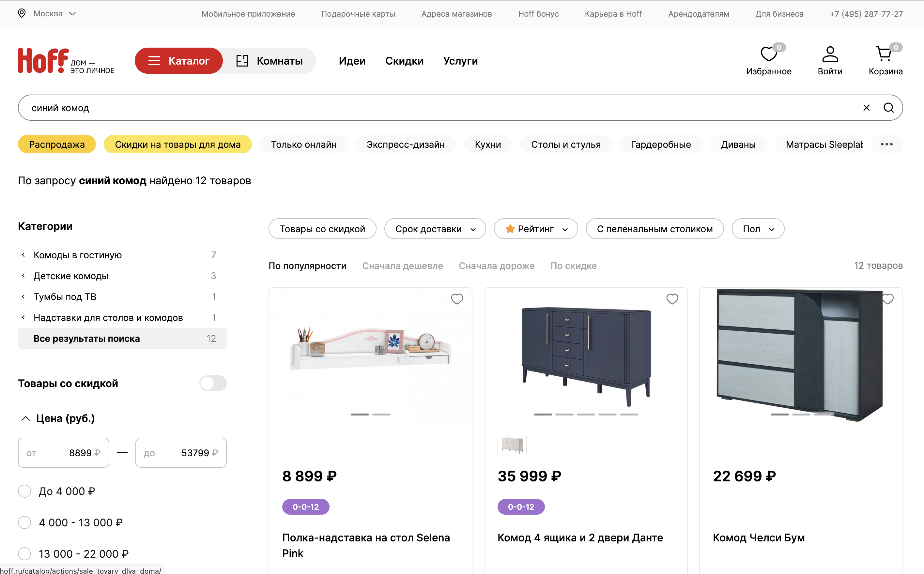
Task: Expand the Пол filter dropdown
Action: click(x=757, y=229)
